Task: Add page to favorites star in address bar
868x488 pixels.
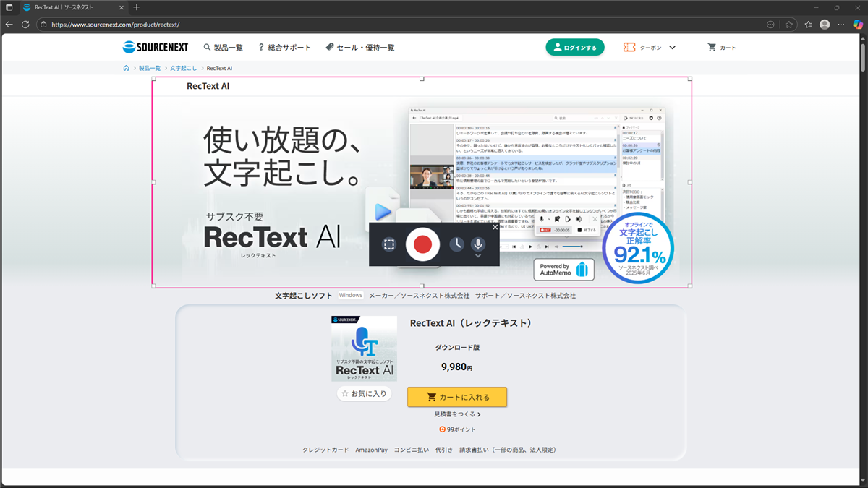Action: [x=789, y=24]
